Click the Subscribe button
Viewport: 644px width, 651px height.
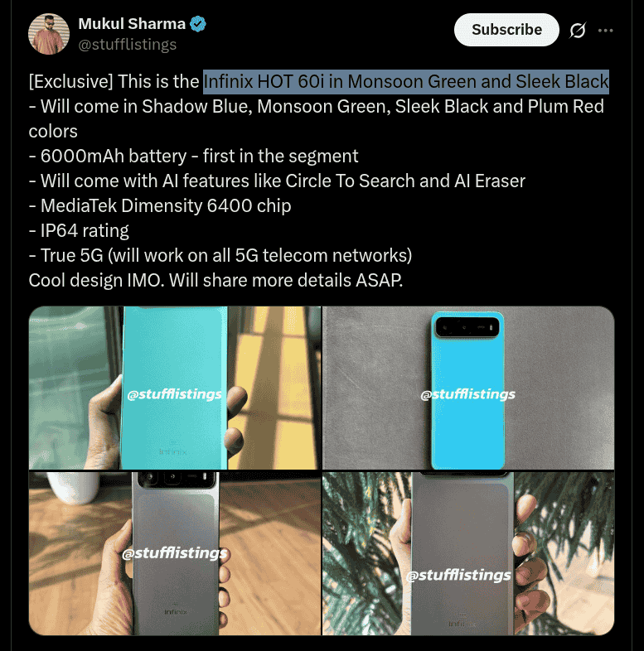coord(506,30)
